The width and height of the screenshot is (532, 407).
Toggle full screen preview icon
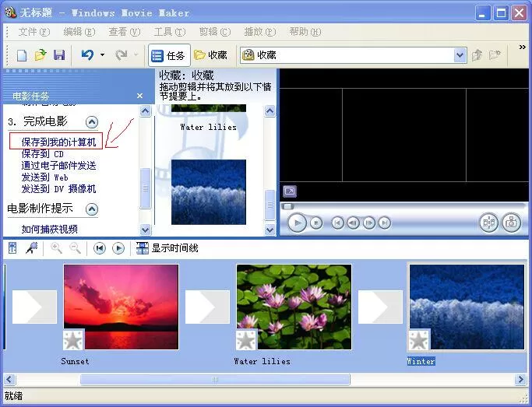click(290, 191)
